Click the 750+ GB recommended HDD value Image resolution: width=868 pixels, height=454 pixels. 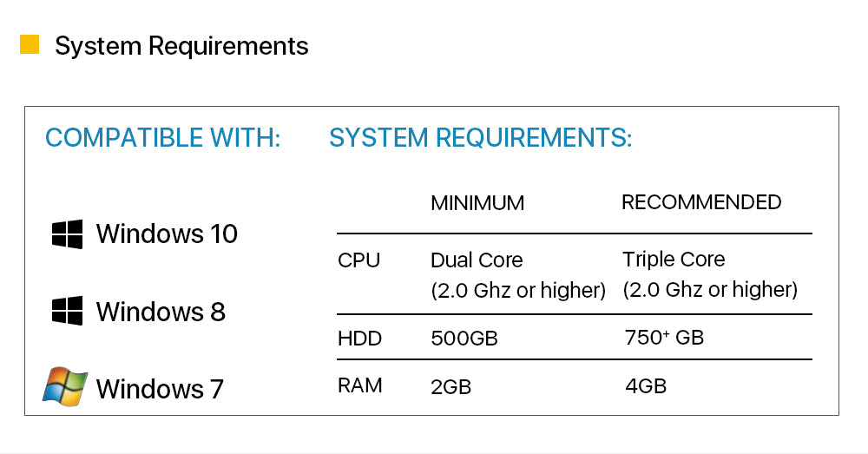point(664,337)
